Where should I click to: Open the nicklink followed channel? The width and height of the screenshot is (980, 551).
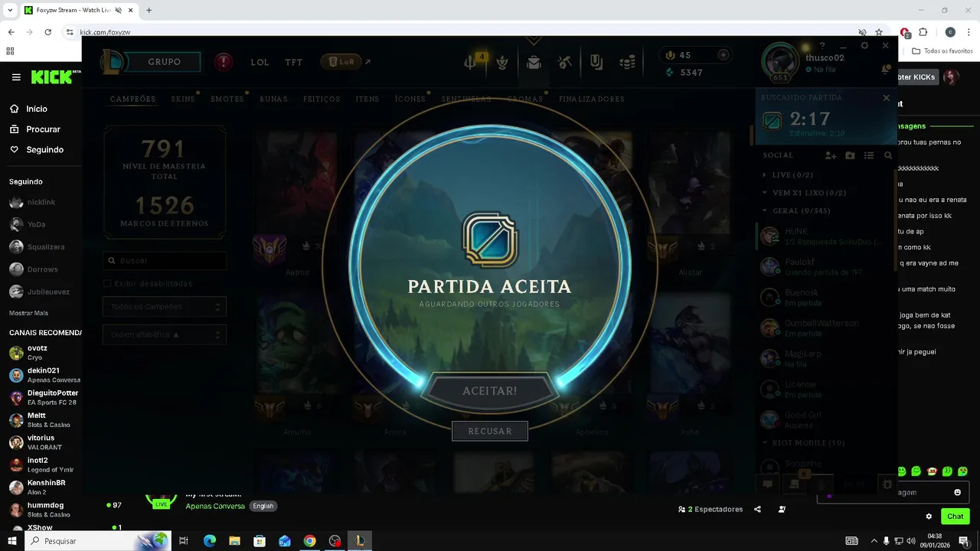pos(41,202)
